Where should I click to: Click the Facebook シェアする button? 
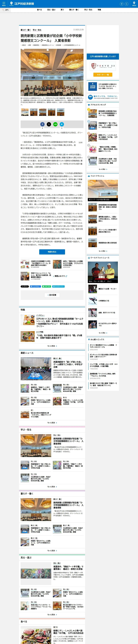coord(35,286)
